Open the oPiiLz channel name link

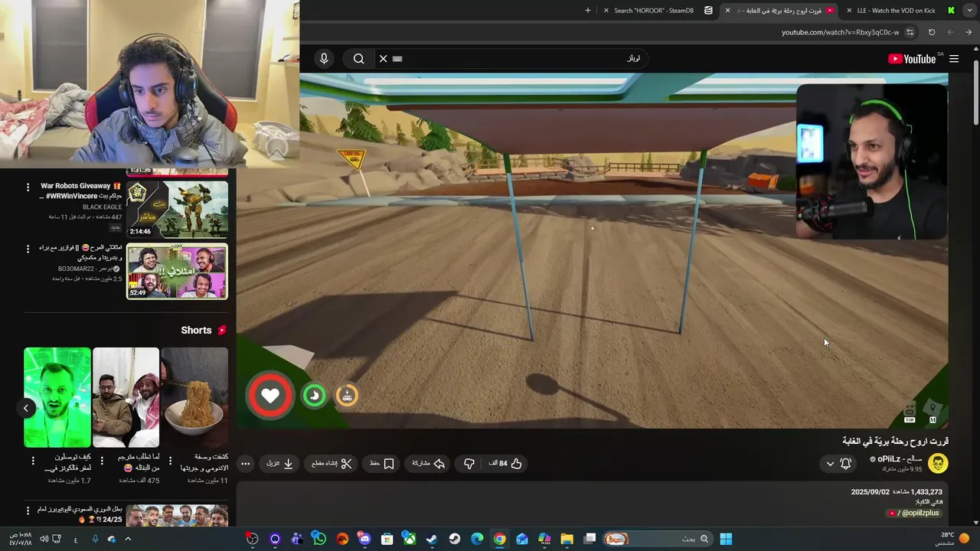pyautogui.click(x=900, y=458)
